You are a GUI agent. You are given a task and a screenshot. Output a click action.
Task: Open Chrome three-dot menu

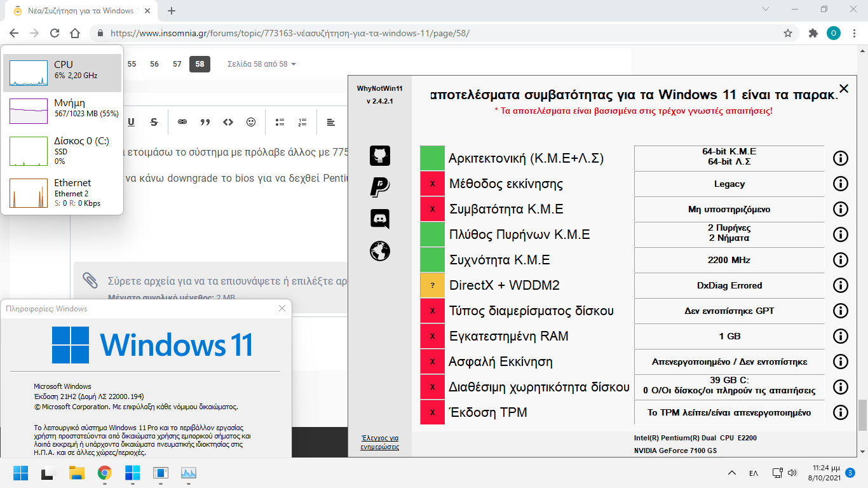[x=854, y=33]
